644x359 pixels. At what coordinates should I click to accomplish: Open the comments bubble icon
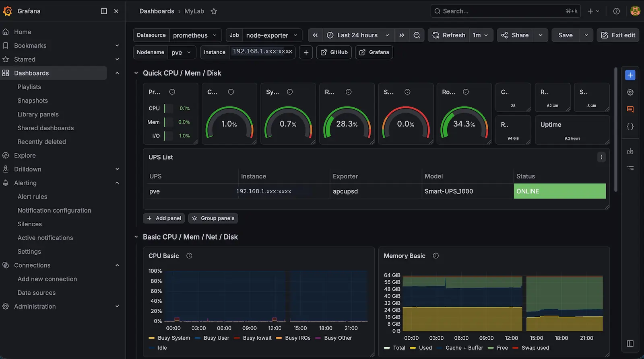pyautogui.click(x=630, y=109)
